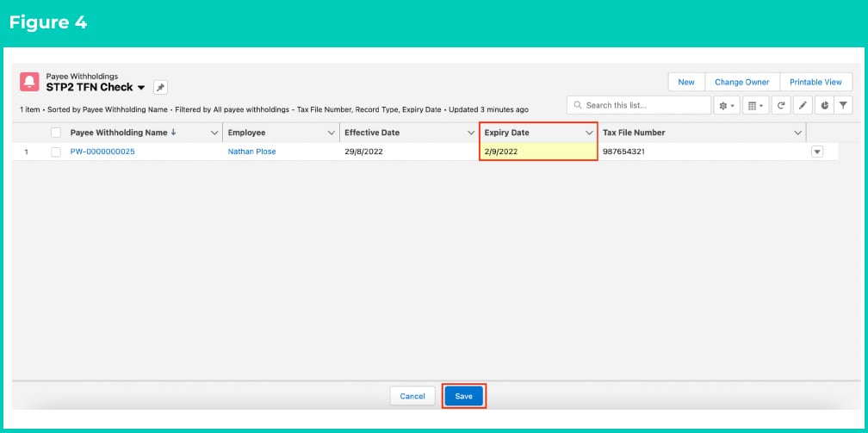The height and width of the screenshot is (433, 868).
Task: Open the filters funnel icon
Action: pyautogui.click(x=842, y=105)
